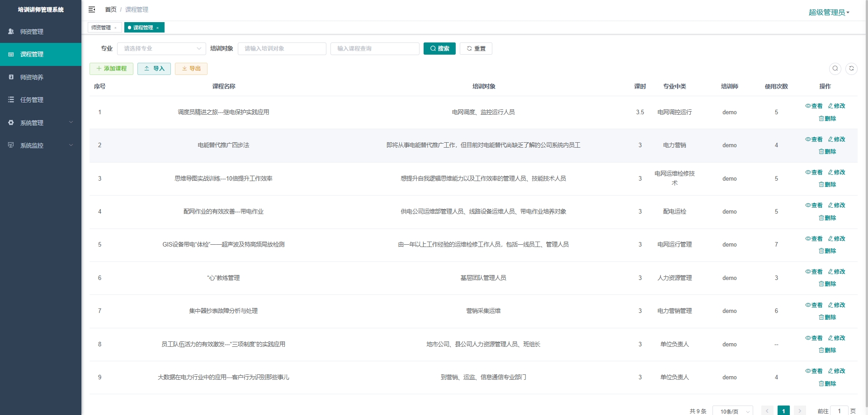Click cell text 电网调控运行
The height and width of the screenshot is (415, 868).
(x=675, y=112)
